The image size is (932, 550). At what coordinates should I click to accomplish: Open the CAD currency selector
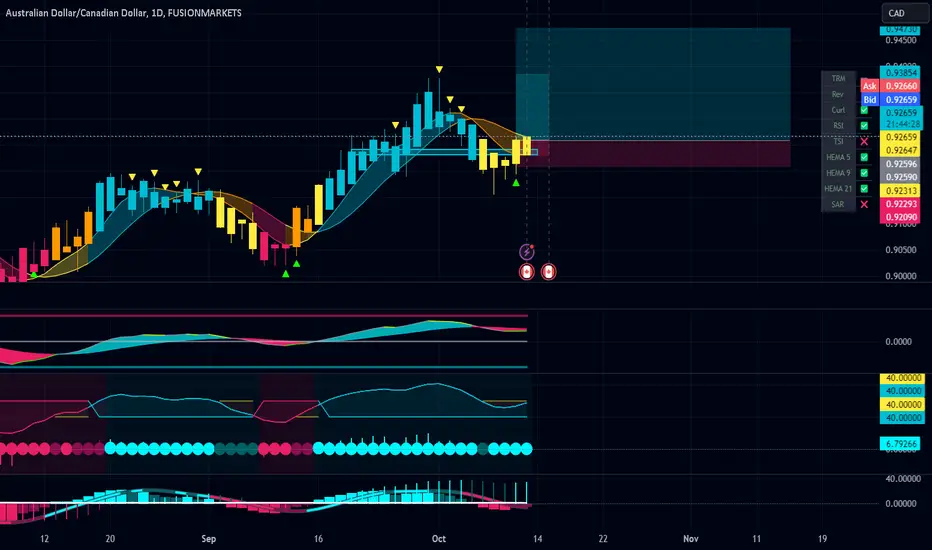click(903, 12)
